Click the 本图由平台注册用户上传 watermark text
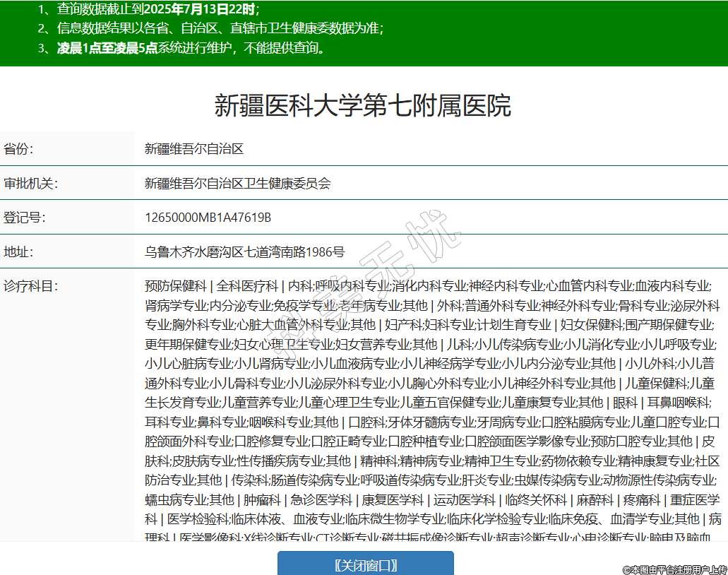Viewport: 728px width, 575px height. tap(674, 569)
